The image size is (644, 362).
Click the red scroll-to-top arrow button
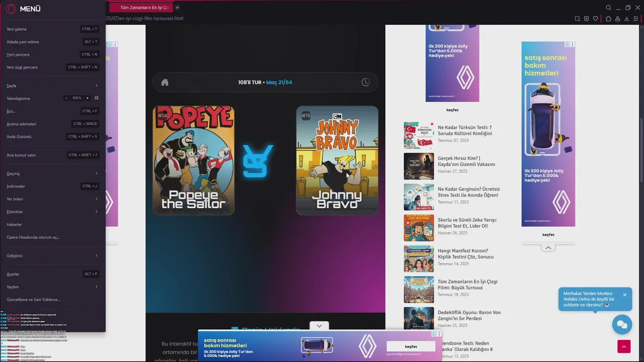coord(624,346)
